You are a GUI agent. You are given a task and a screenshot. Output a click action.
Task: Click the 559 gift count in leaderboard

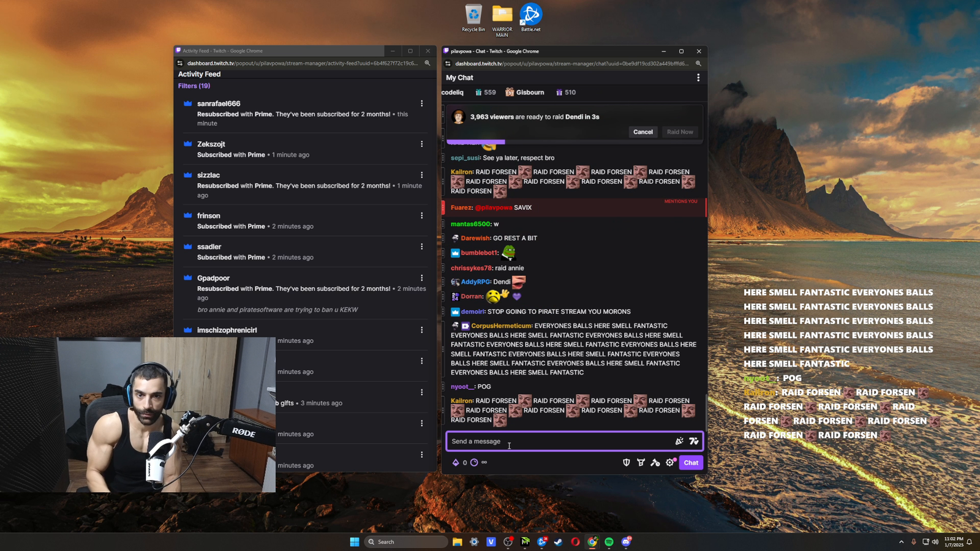pyautogui.click(x=485, y=92)
